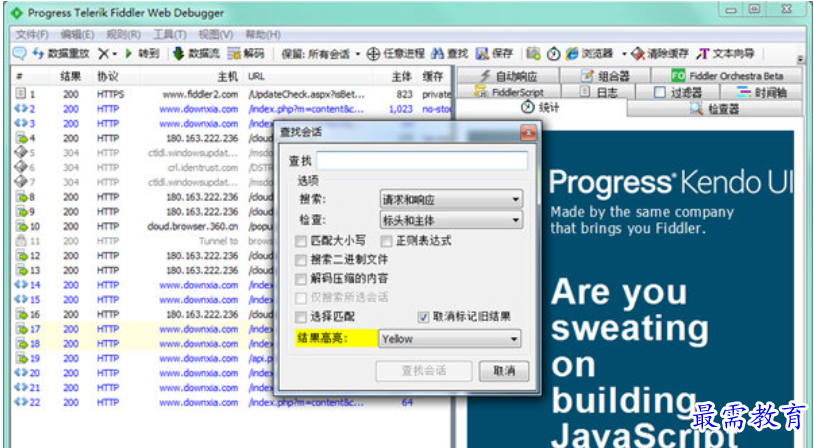Close the 查找会话 dialog

(x=528, y=133)
